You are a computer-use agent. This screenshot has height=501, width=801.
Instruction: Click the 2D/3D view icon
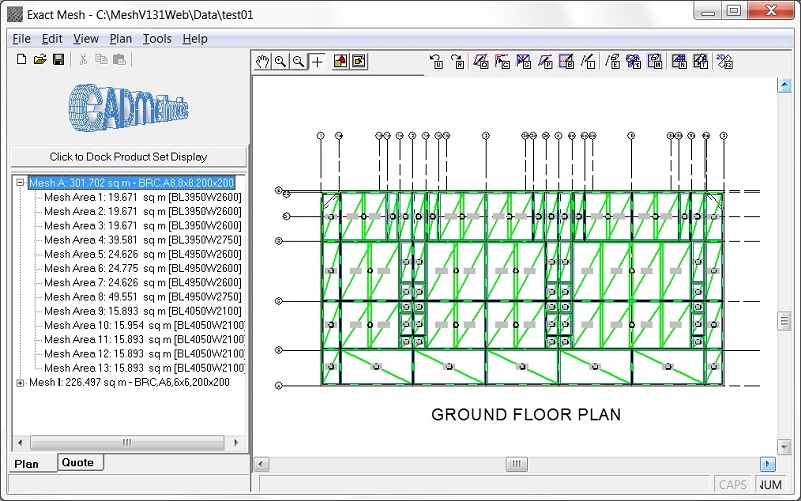(725, 61)
